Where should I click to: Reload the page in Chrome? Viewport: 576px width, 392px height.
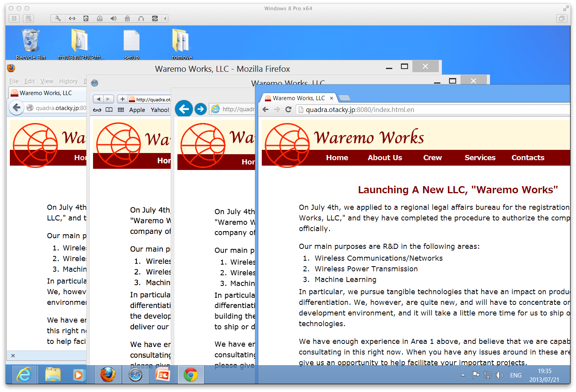click(x=288, y=110)
